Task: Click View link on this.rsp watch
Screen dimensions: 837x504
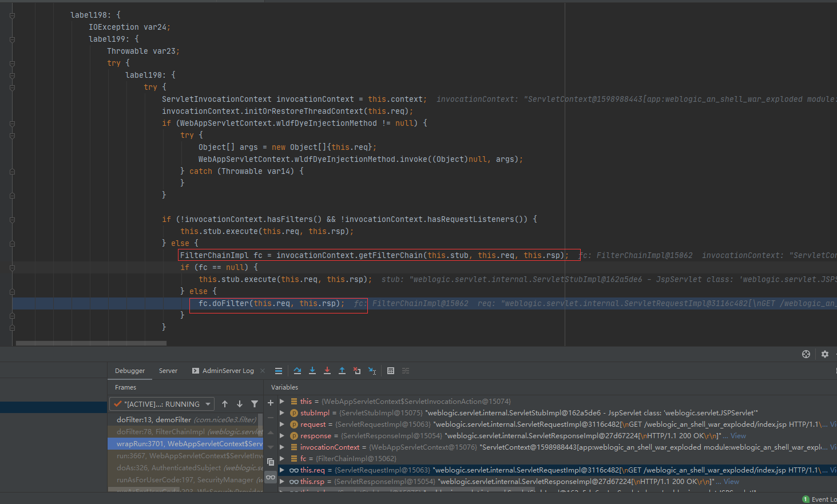Action: pyautogui.click(x=731, y=482)
